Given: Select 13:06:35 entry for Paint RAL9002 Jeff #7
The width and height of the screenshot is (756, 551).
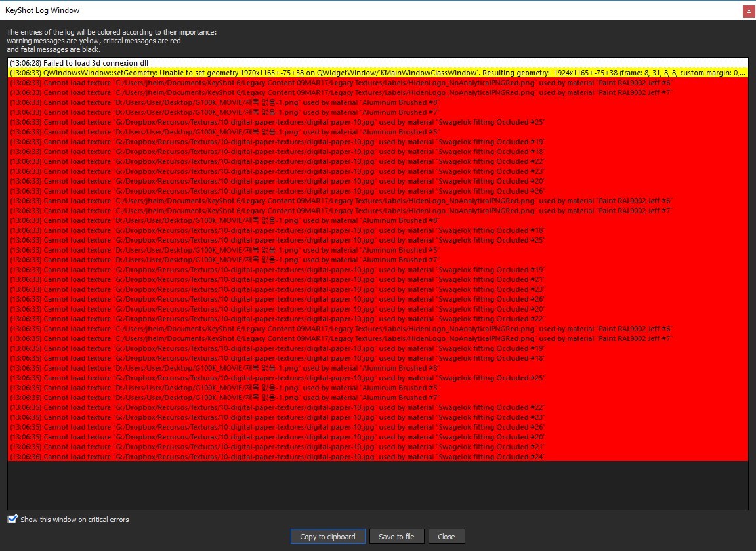Looking at the screenshot, I should coord(378,338).
